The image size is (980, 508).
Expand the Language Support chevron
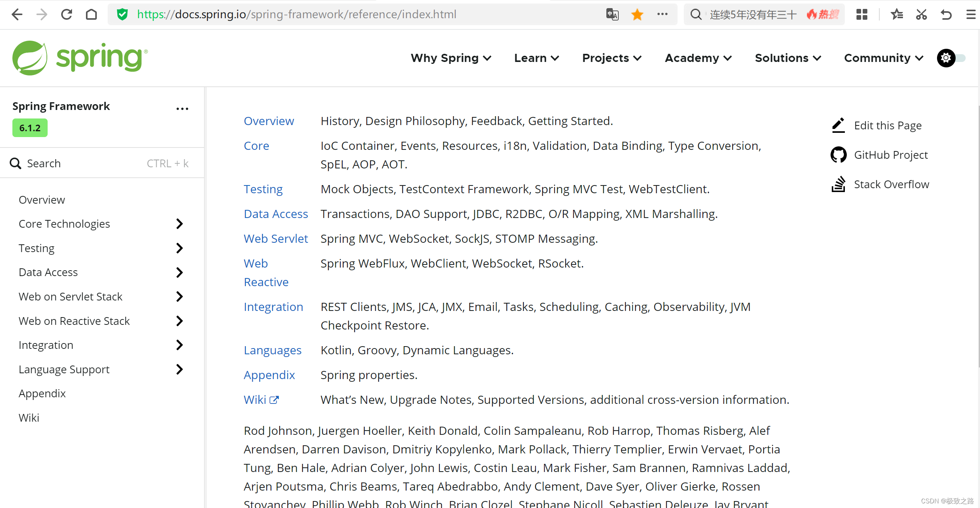point(179,369)
